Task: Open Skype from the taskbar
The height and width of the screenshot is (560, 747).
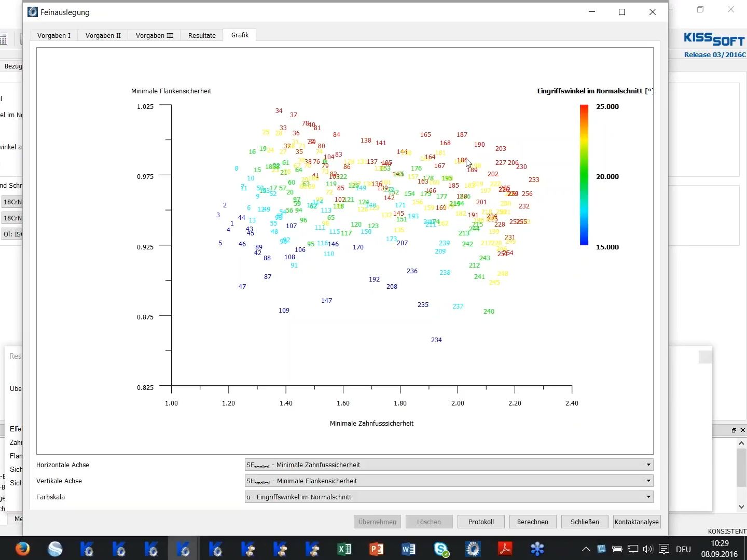Action: [x=441, y=549]
